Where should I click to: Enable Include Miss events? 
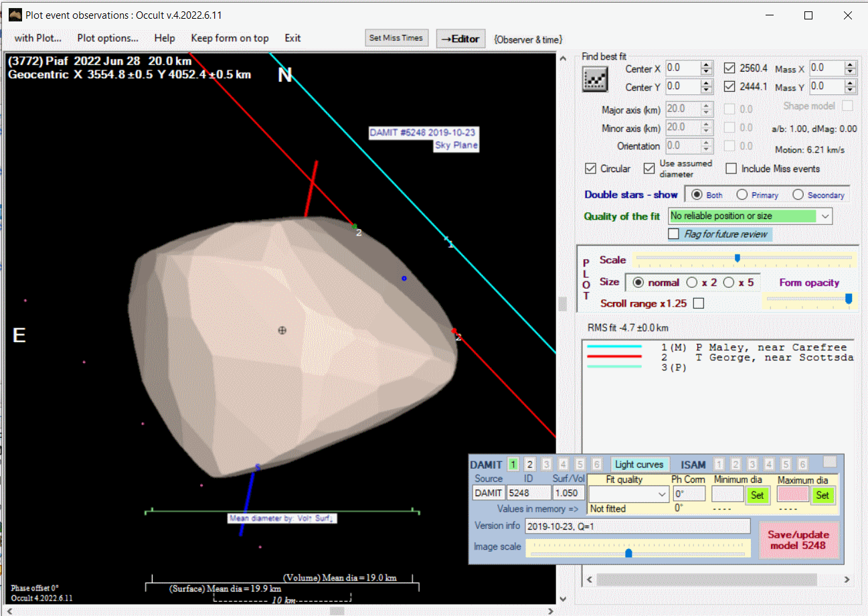tap(731, 169)
